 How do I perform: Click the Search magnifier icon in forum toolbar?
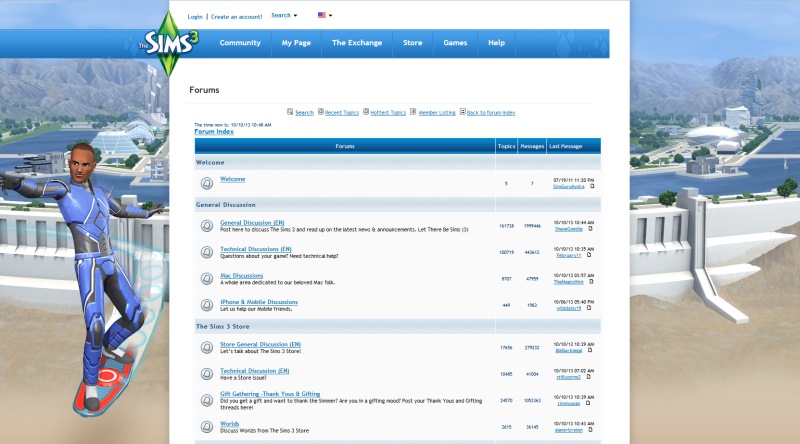(290, 112)
